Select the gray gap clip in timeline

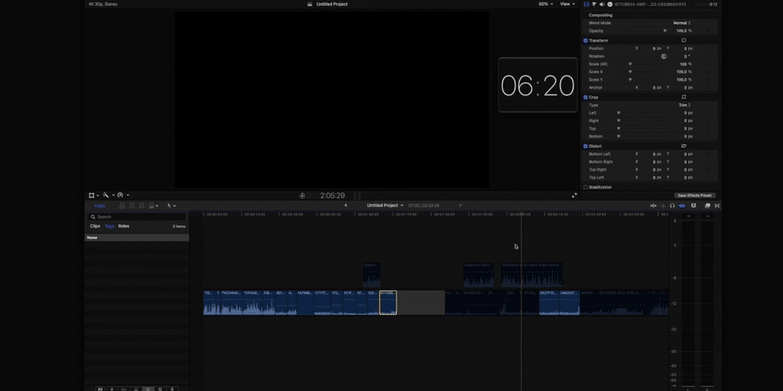tap(420, 303)
